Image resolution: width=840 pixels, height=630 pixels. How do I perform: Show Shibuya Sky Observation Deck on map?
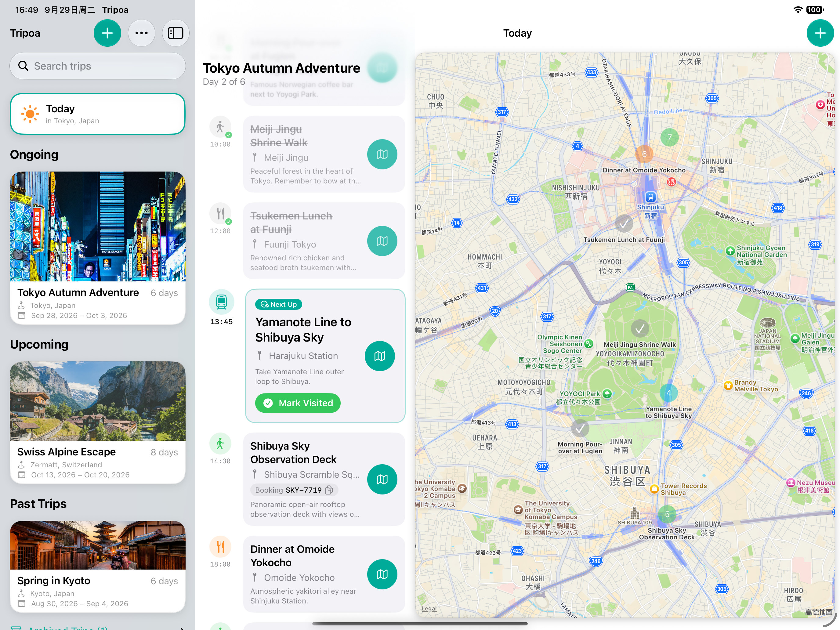click(382, 479)
